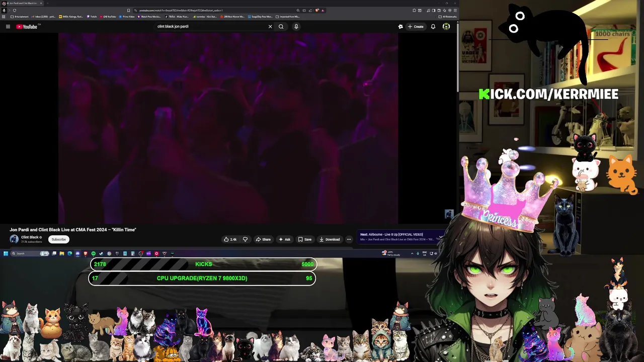The height and width of the screenshot is (362, 644).
Task: Start voice search with the microphone icon
Action: (296, 27)
